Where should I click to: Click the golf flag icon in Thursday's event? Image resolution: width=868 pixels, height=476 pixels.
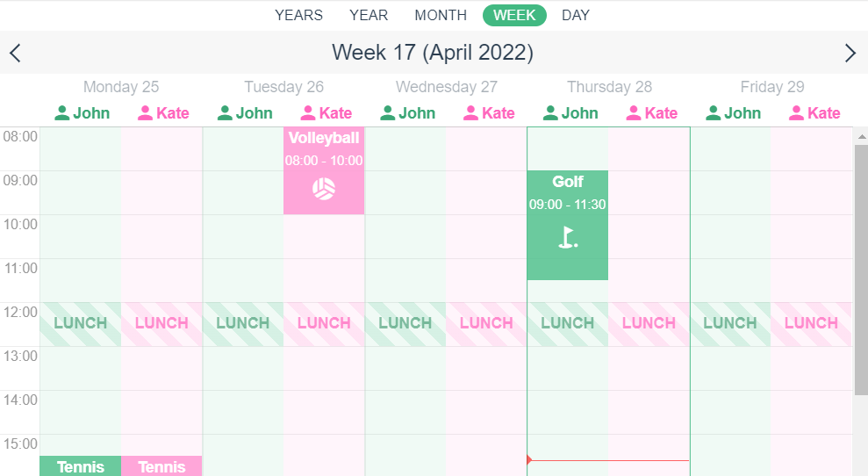click(x=568, y=237)
